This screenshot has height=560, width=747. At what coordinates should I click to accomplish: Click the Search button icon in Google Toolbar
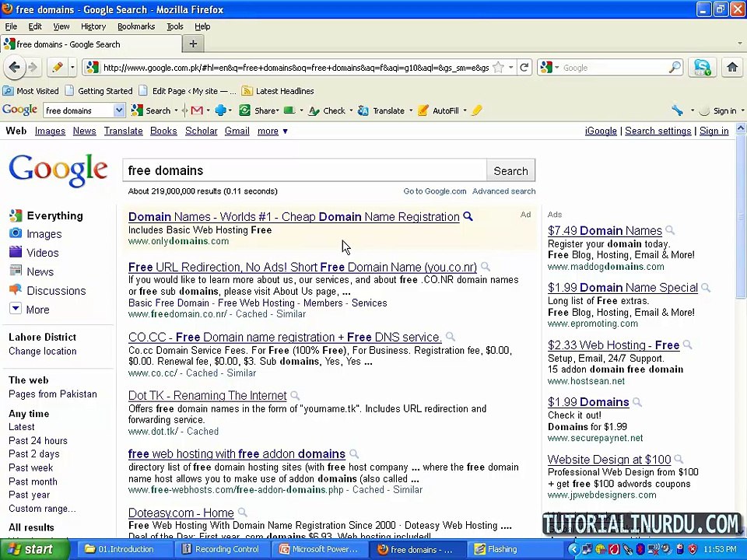pyautogui.click(x=137, y=110)
